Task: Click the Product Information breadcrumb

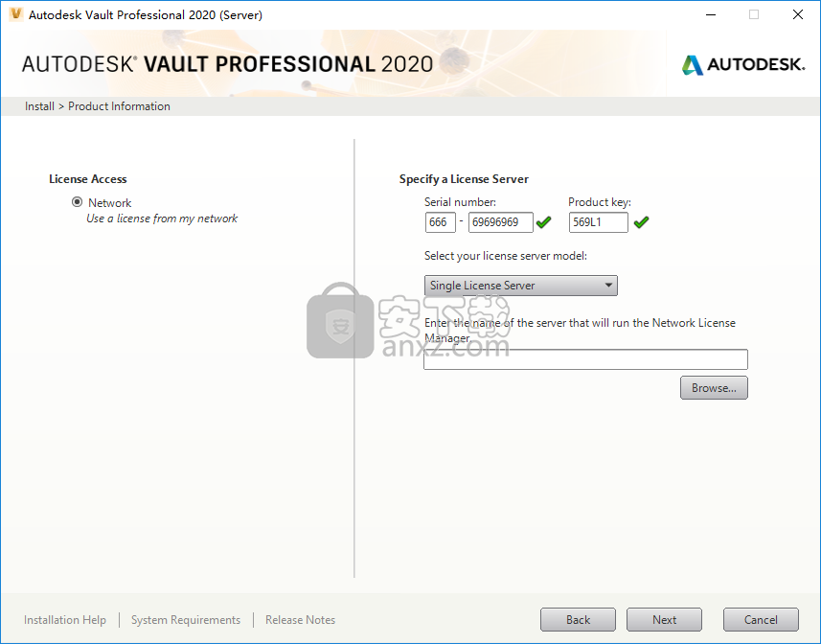Action: 119,106
